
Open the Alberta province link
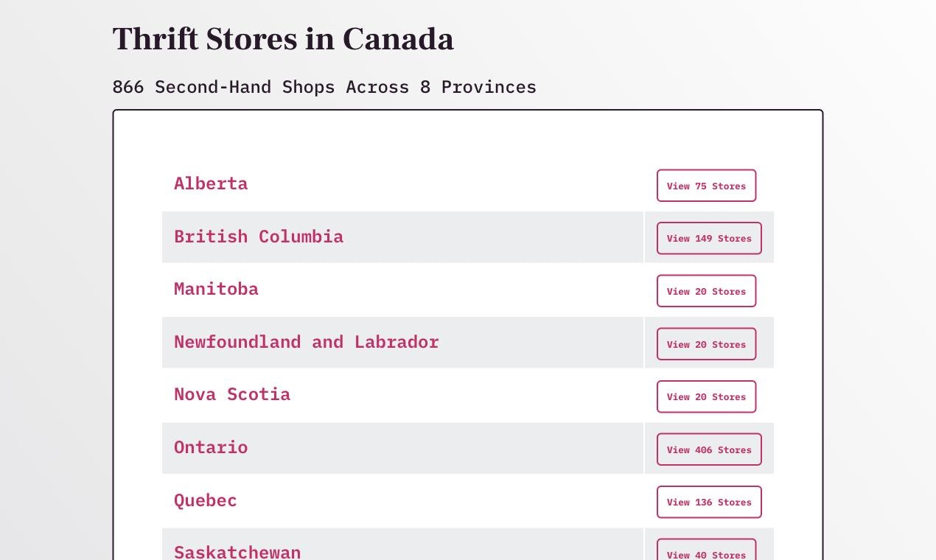pyautogui.click(x=211, y=183)
